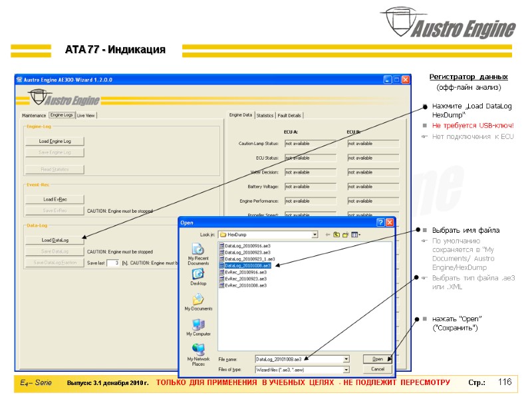Switch to the Live View tab

(x=86, y=116)
